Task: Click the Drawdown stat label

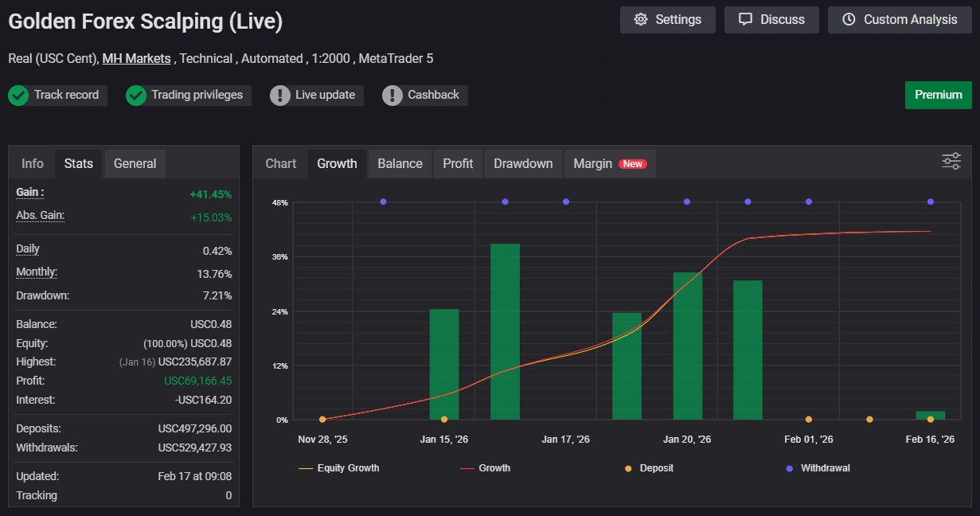Action: (43, 295)
